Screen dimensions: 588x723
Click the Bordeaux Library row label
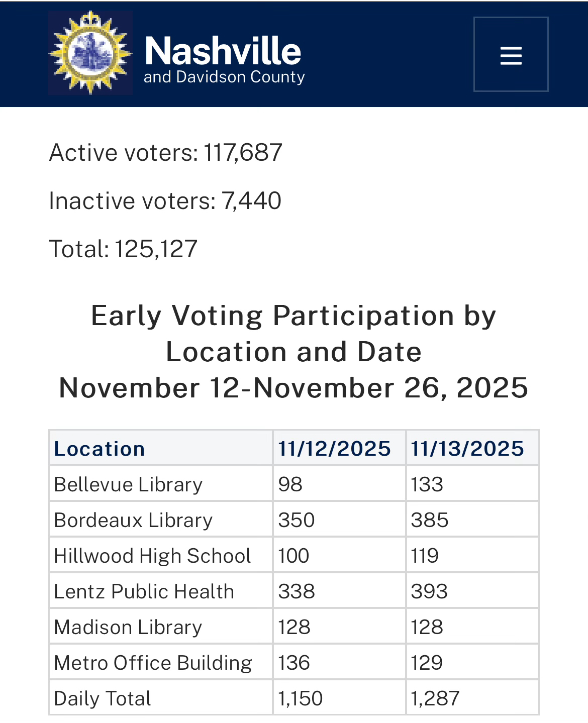coord(133,520)
